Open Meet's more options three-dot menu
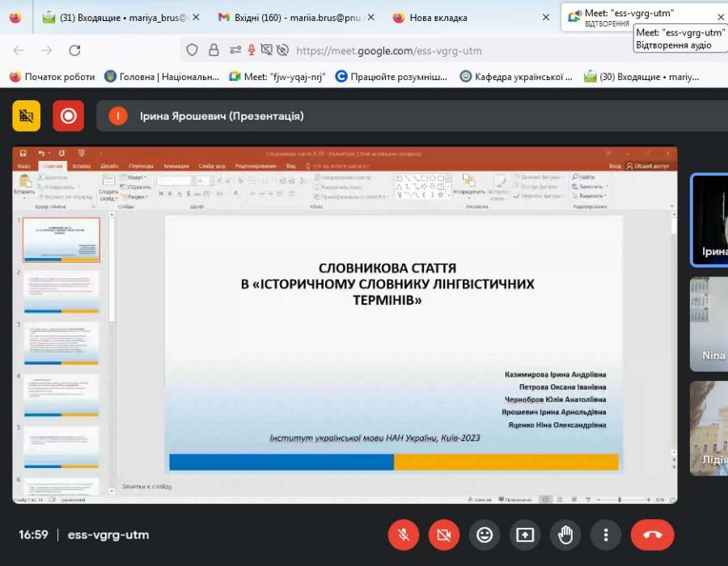This screenshot has width=728, height=566. [605, 534]
